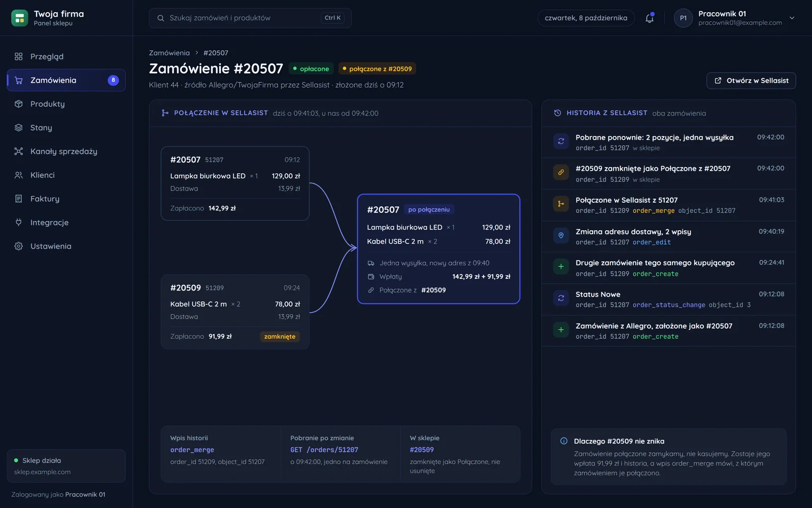
Task: Click the link icon on #20509 zamknięte entry
Action: [561, 172]
